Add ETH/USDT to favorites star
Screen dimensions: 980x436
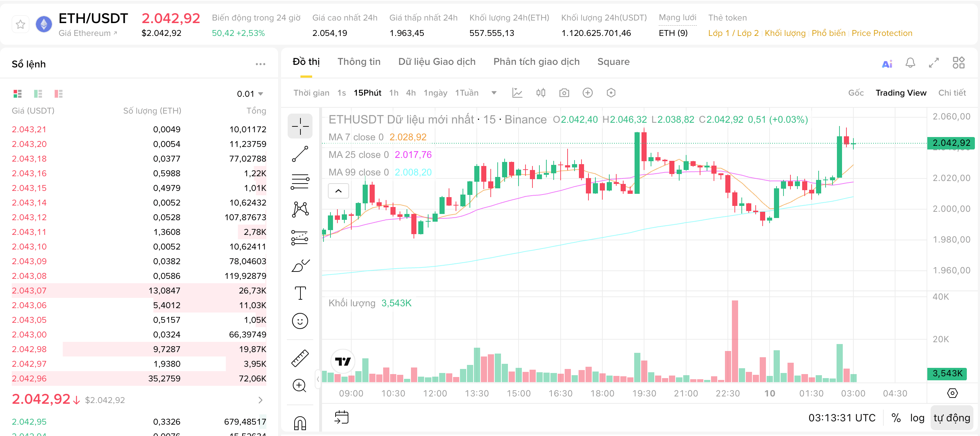(20, 25)
